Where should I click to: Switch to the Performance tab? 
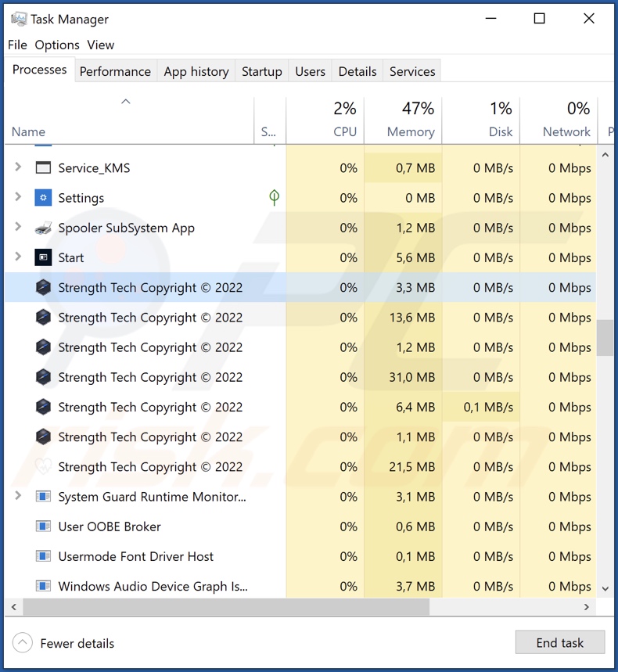[x=115, y=71]
